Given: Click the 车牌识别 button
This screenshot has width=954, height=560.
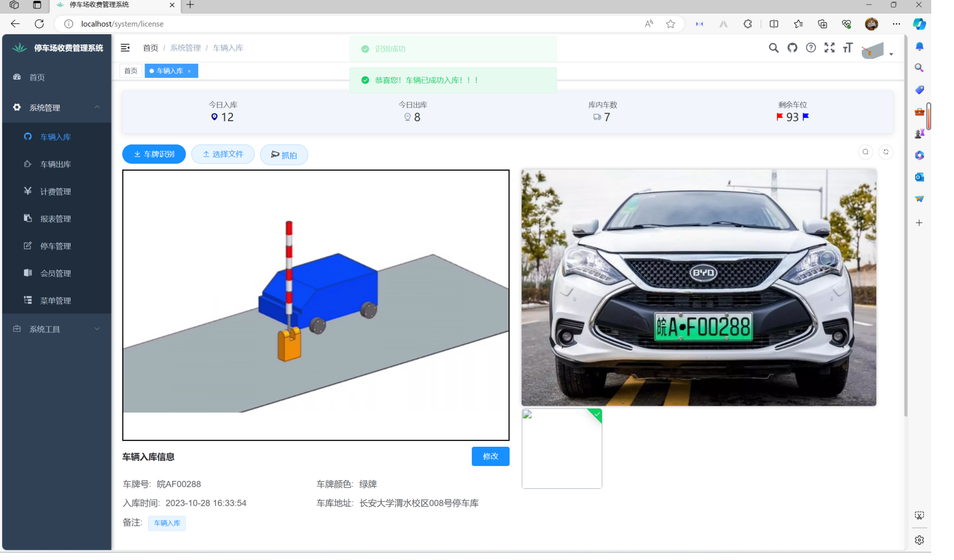Looking at the screenshot, I should pyautogui.click(x=154, y=154).
